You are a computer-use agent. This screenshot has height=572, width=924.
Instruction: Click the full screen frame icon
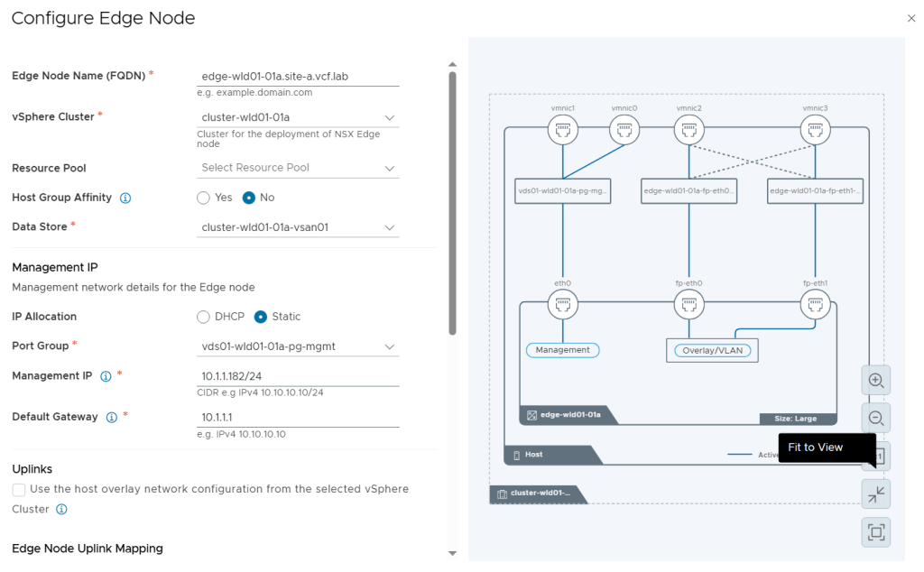[875, 532]
